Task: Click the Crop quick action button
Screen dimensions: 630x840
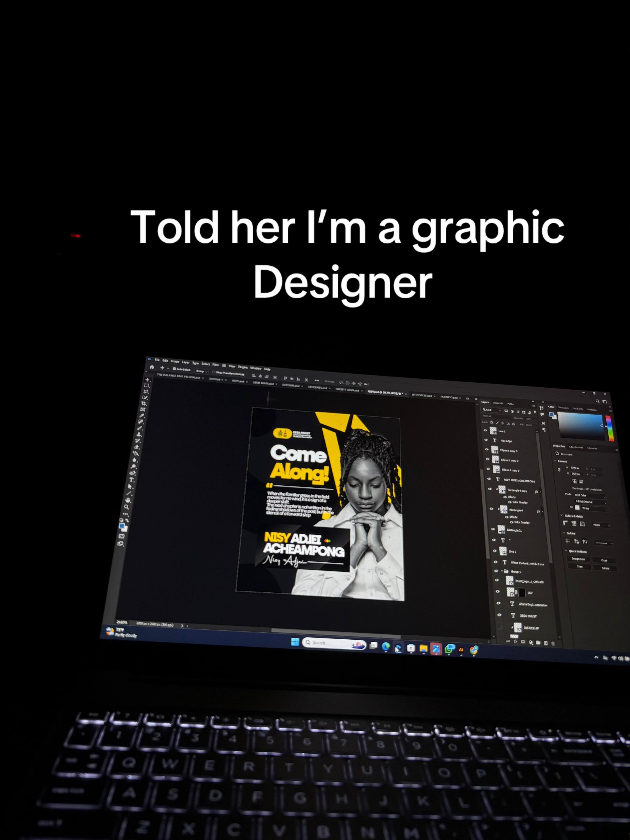Action: [x=604, y=561]
